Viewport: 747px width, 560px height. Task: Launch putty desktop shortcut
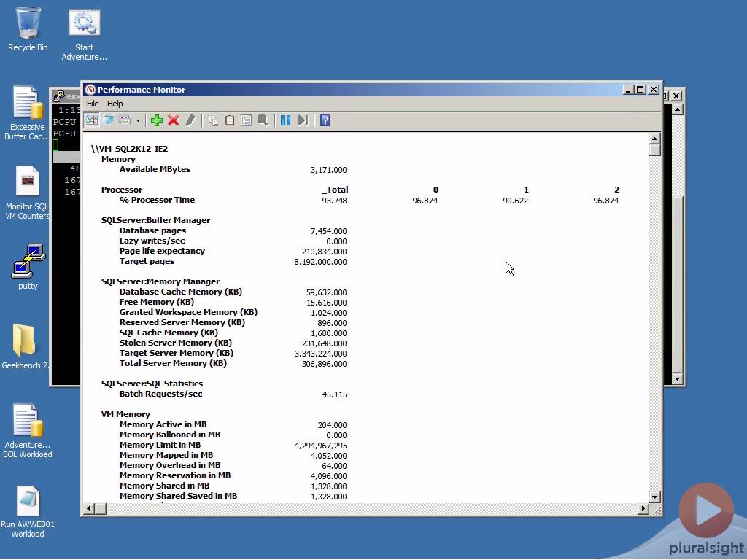(x=28, y=267)
